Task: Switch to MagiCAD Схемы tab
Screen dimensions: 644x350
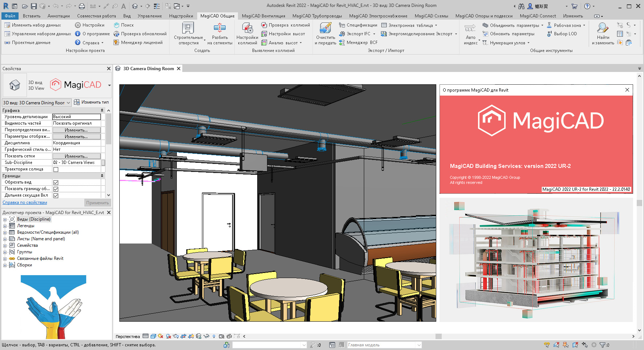Action: click(432, 16)
